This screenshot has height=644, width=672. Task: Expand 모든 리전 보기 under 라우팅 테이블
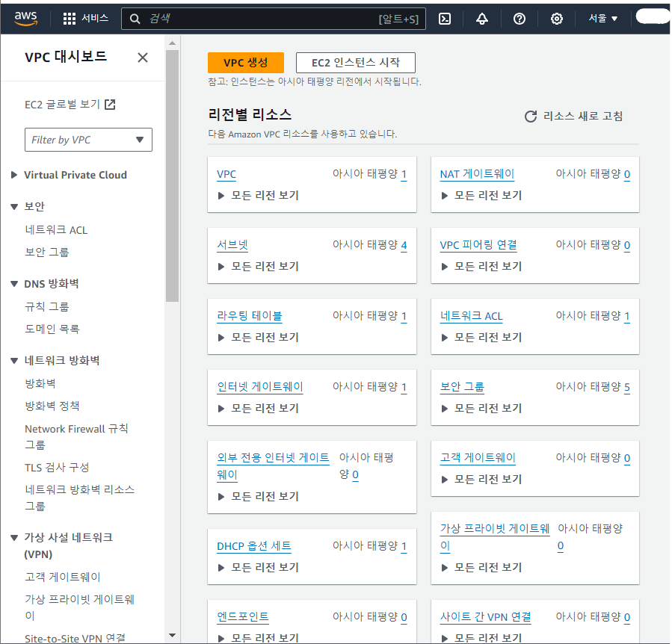[259, 338]
